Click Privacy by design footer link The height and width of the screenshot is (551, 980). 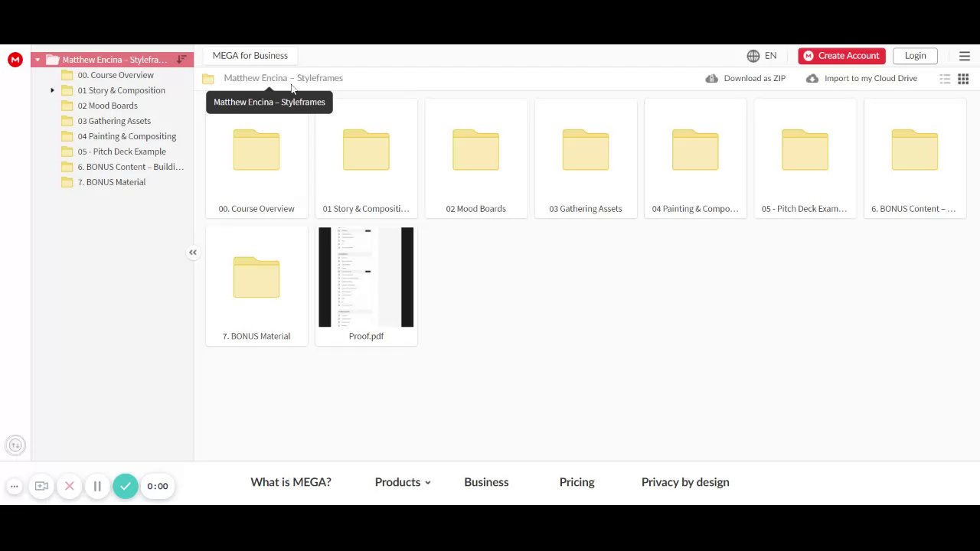coord(685,482)
